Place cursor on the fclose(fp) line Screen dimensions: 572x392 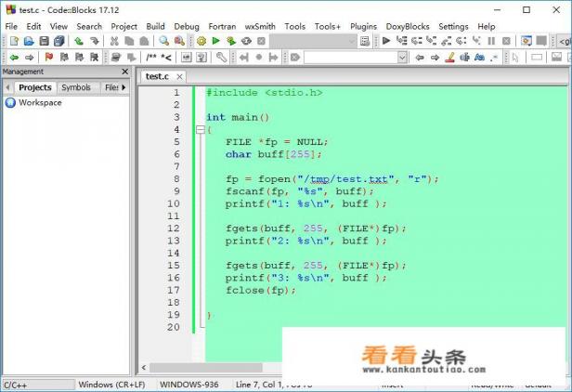coord(260,290)
